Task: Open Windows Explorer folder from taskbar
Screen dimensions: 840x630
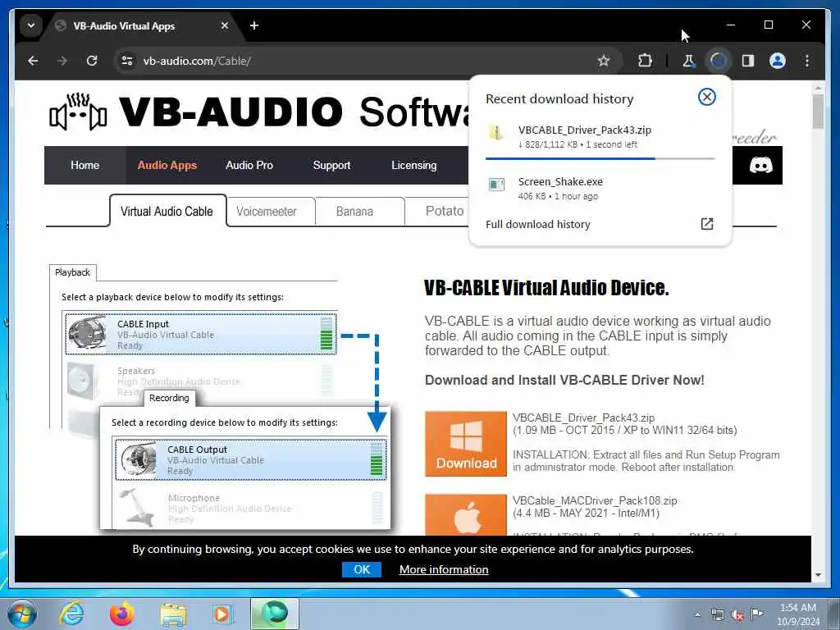Action: 173,614
